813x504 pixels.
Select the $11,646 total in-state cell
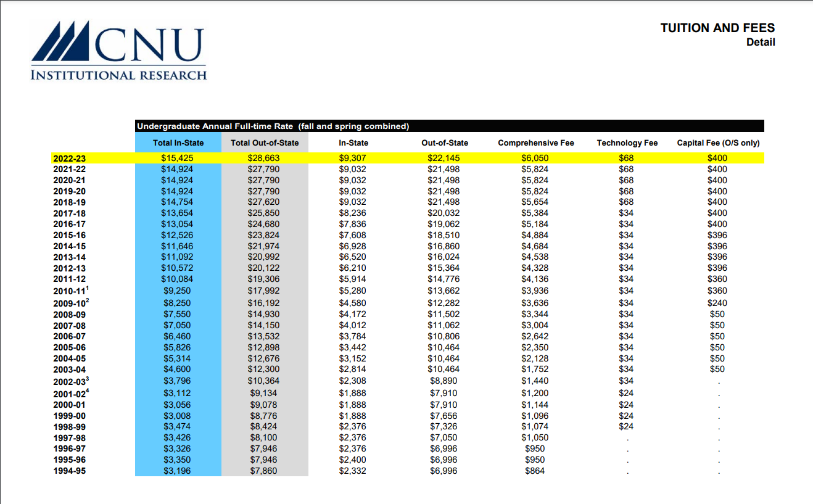176,246
